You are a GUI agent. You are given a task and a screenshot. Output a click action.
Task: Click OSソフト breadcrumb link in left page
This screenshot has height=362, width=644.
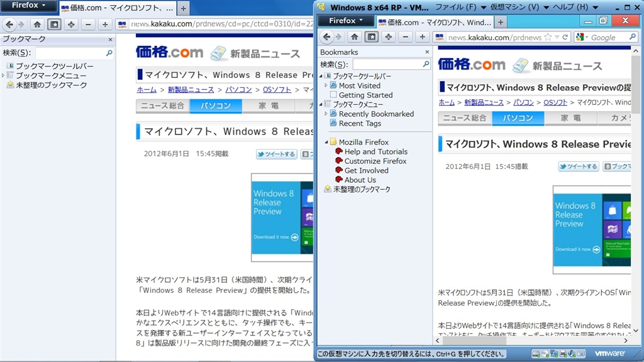click(277, 89)
